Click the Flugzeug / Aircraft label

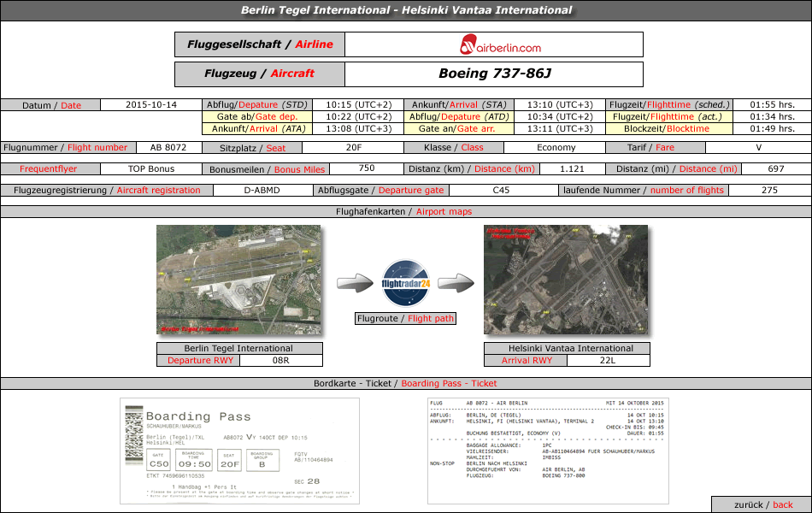click(x=260, y=74)
